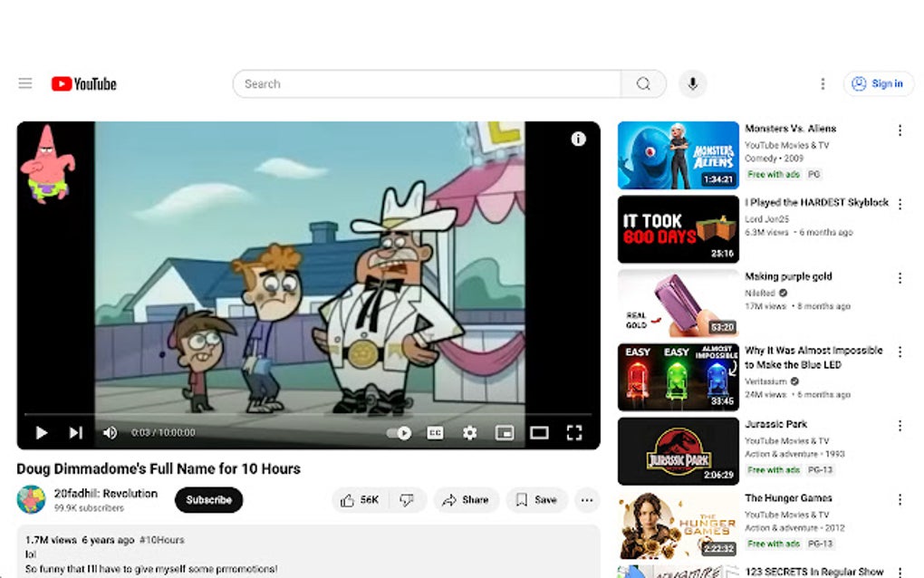Screen dimensions: 924x578
Task: Enter Theater mode
Action: [x=540, y=433]
